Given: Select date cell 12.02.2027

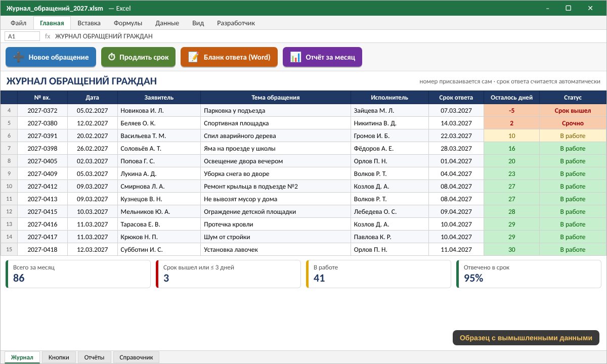Looking at the screenshot, I should 93,123.
